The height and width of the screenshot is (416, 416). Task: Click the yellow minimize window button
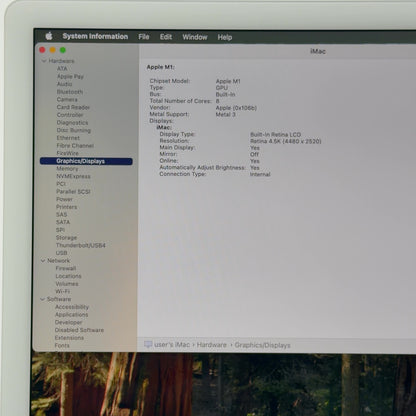53,50
